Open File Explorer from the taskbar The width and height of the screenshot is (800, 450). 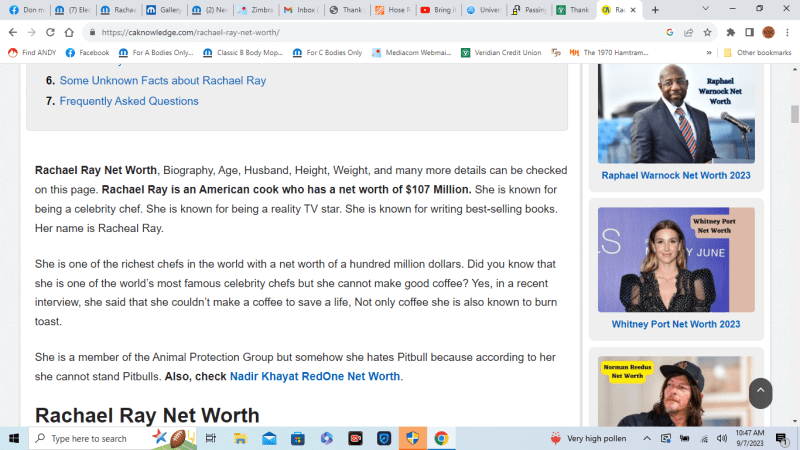pyautogui.click(x=240, y=438)
